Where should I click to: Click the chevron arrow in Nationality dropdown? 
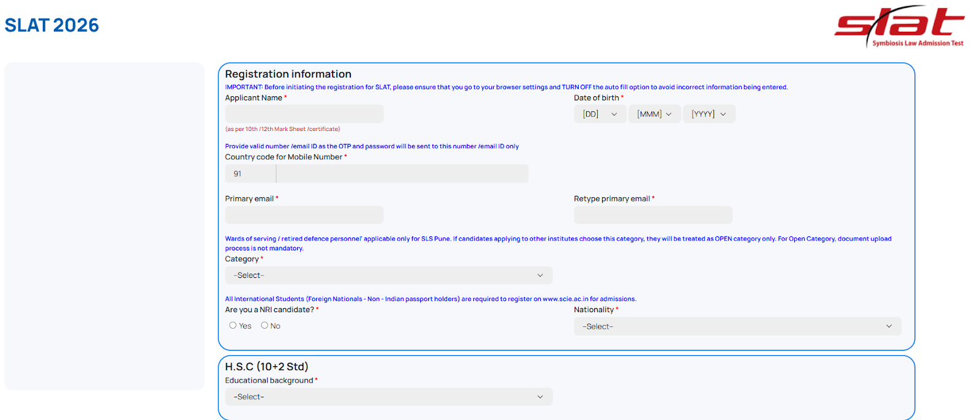point(889,326)
